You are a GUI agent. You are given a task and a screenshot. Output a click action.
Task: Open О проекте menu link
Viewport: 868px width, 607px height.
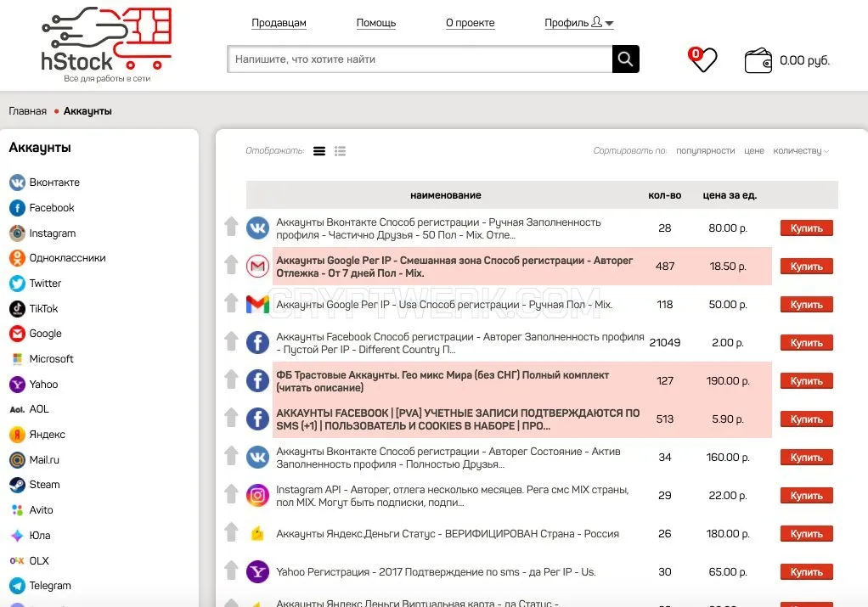coord(470,23)
